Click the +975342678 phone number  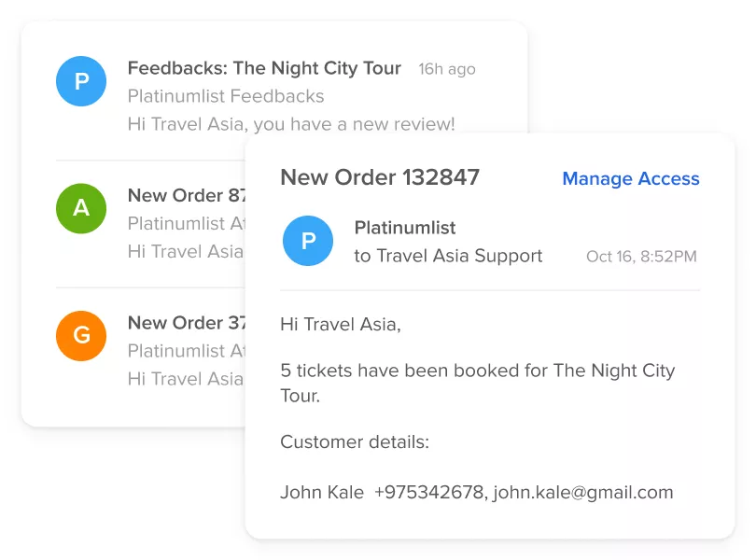pos(428,493)
